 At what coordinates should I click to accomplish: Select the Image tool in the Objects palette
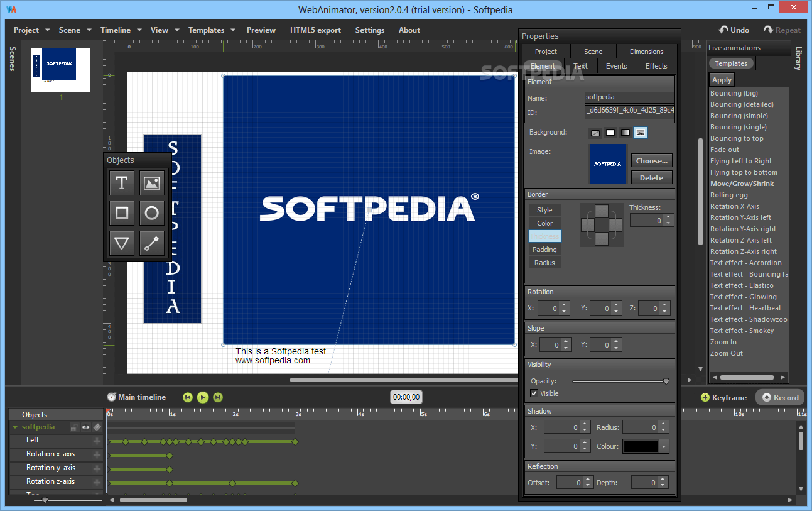[151, 183]
